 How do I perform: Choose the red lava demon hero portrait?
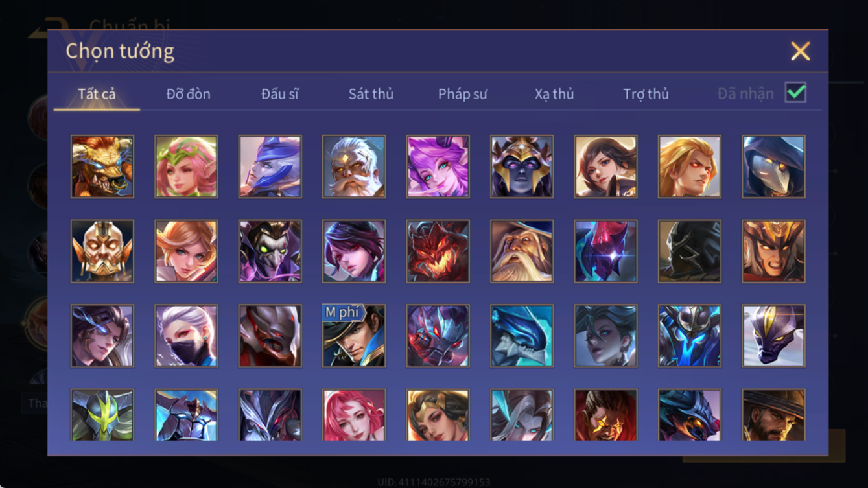tap(438, 251)
